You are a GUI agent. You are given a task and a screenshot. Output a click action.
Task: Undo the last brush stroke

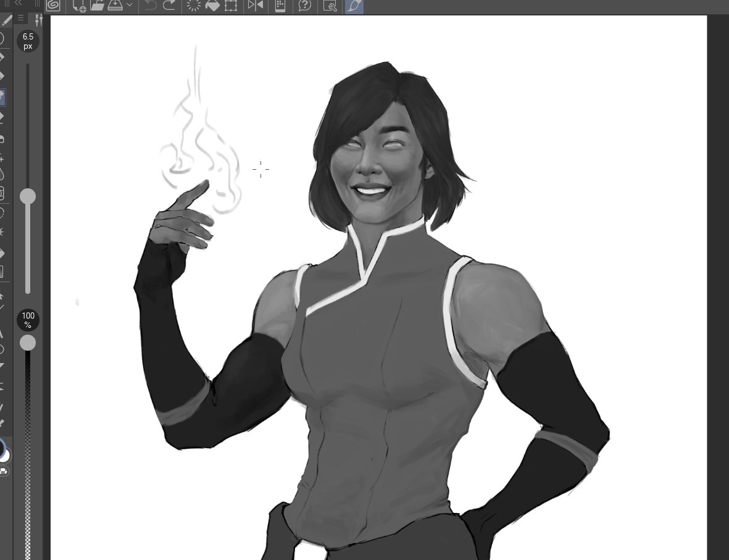[x=150, y=6]
